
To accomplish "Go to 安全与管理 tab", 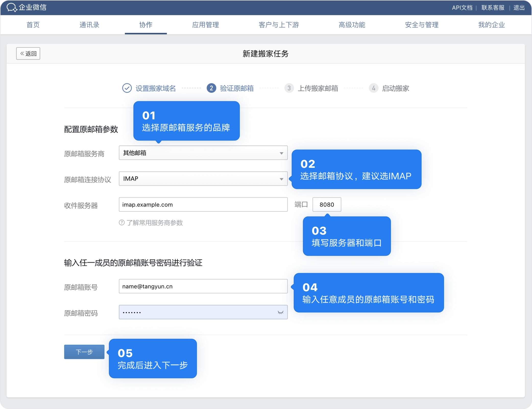I will [x=421, y=25].
